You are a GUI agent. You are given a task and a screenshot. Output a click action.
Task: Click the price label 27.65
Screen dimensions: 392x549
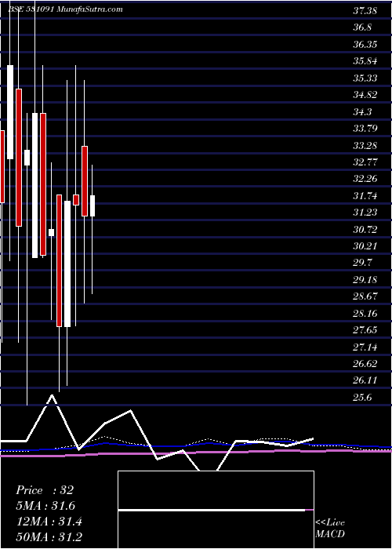tap(365, 330)
